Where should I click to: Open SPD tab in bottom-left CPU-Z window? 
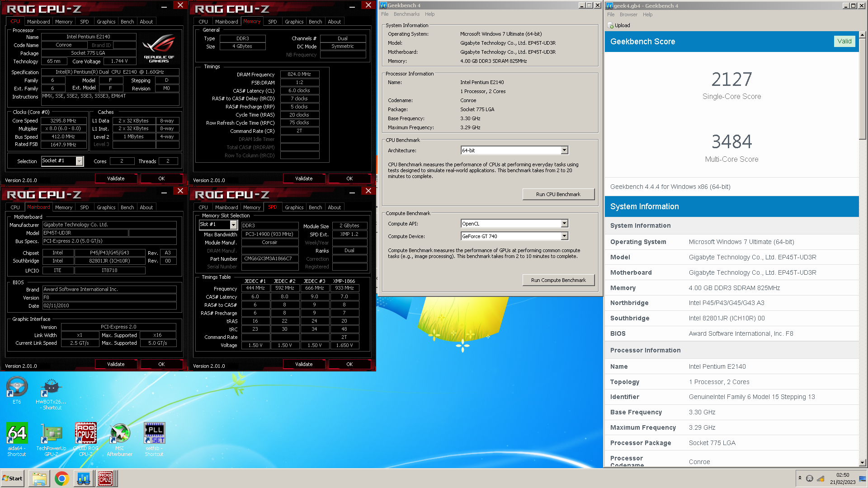(85, 207)
